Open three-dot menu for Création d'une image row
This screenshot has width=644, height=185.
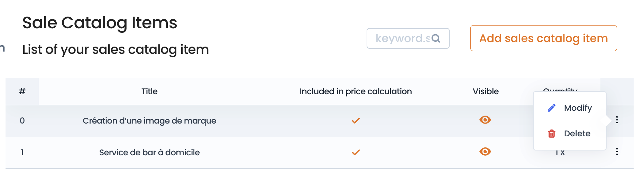pos(617,120)
